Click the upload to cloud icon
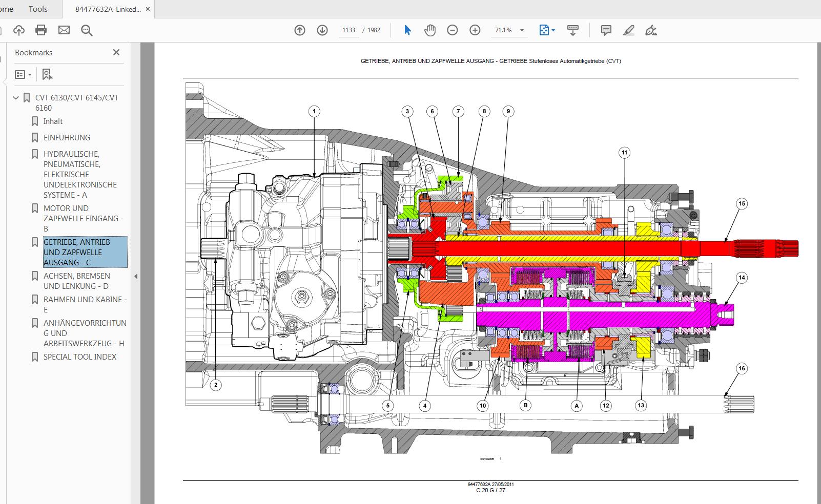The width and height of the screenshot is (821, 504). click(19, 31)
